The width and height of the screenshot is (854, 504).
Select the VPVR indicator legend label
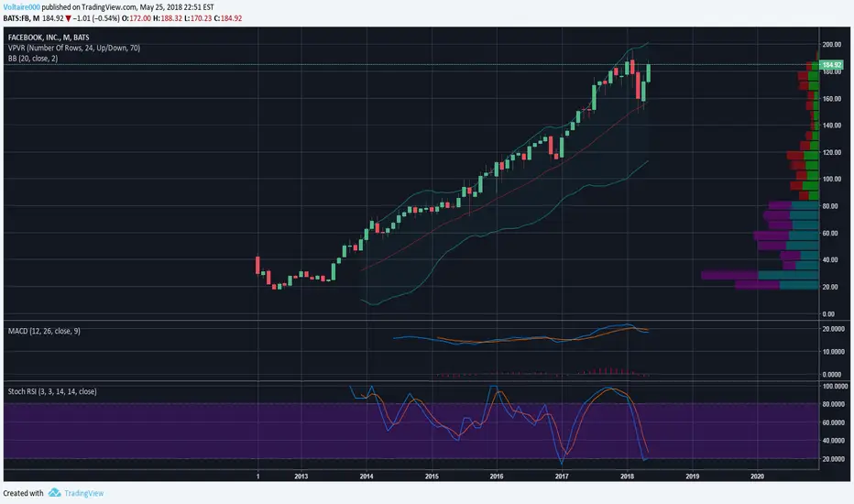(x=74, y=48)
